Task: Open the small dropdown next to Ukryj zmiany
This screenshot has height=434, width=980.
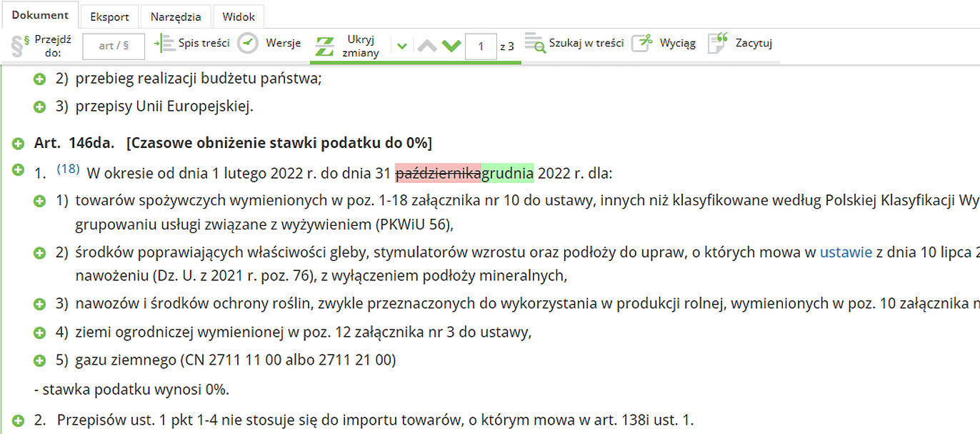Action: 401,46
